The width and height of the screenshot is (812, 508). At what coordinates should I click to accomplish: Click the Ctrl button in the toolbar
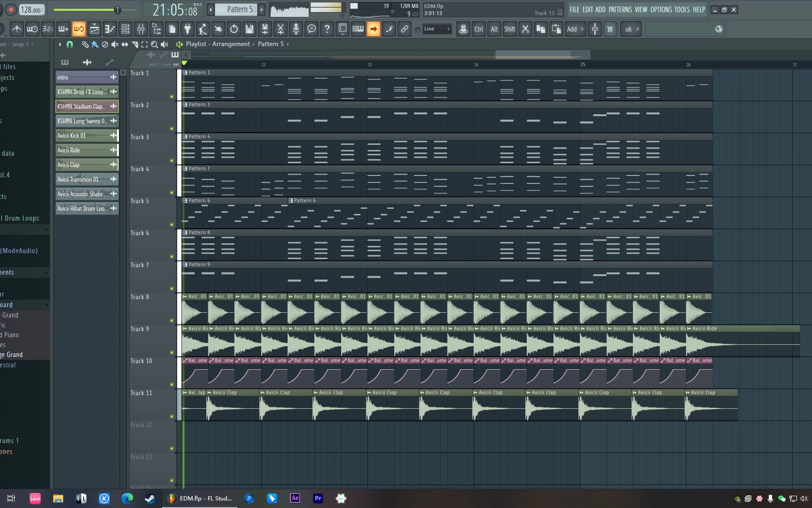[479, 29]
